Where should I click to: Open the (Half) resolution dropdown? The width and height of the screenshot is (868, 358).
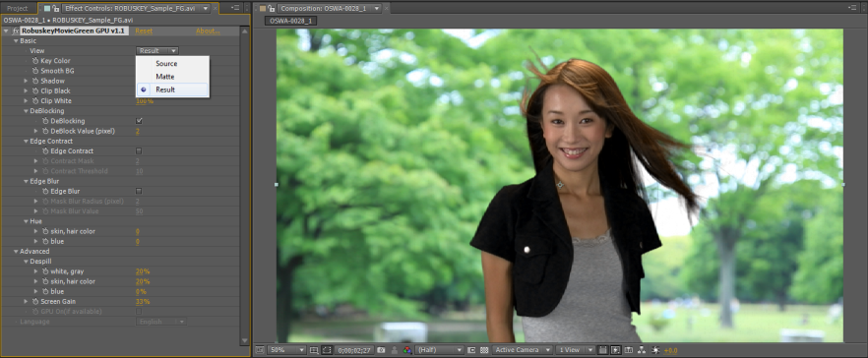pos(439,350)
